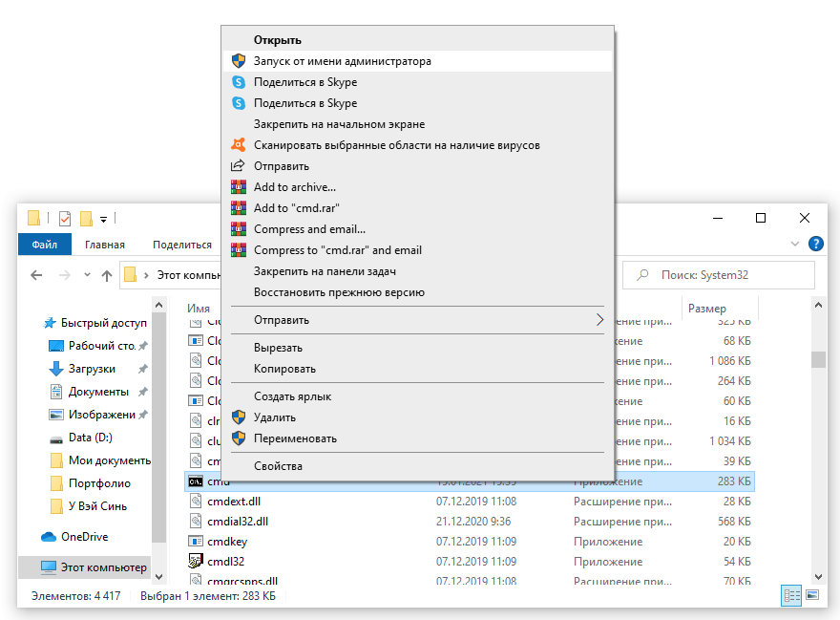
Task: Go up one folder level arrow
Action: tap(107, 276)
